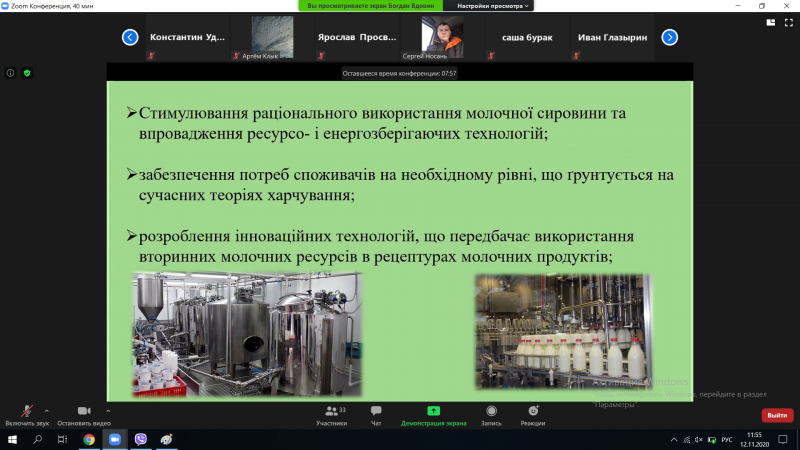
Task: Select саша бурак participant tile
Action: click(x=527, y=37)
